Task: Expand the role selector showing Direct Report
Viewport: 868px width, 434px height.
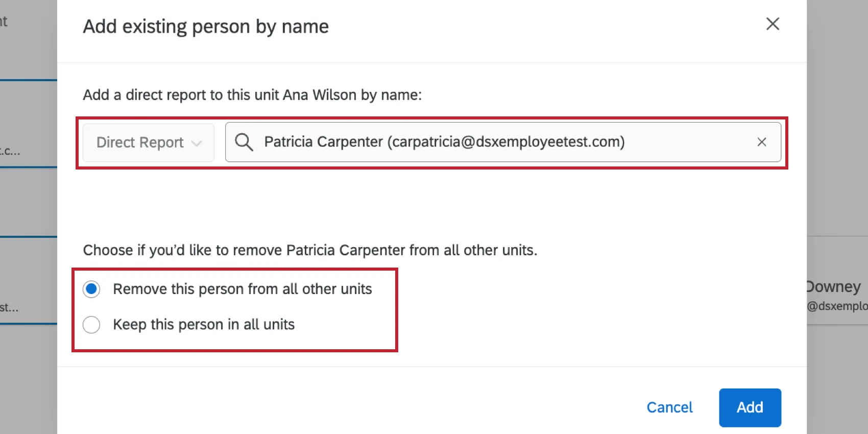Action: click(x=148, y=142)
